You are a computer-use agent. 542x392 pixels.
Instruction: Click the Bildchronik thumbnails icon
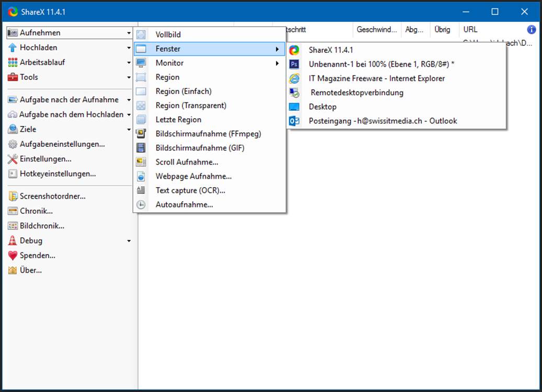[13, 226]
